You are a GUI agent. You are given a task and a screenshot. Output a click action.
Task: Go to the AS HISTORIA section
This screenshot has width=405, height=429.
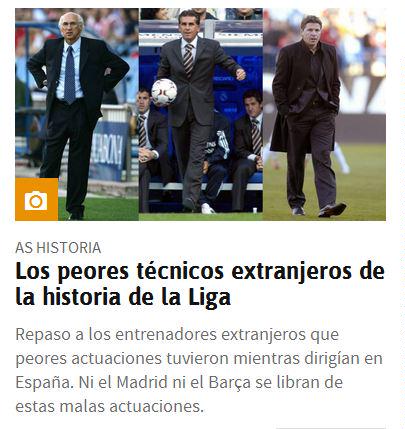click(x=58, y=248)
